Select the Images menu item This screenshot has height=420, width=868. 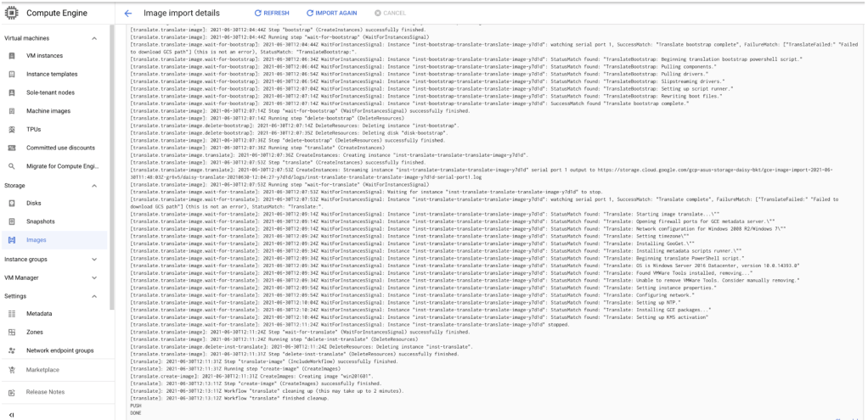36,240
